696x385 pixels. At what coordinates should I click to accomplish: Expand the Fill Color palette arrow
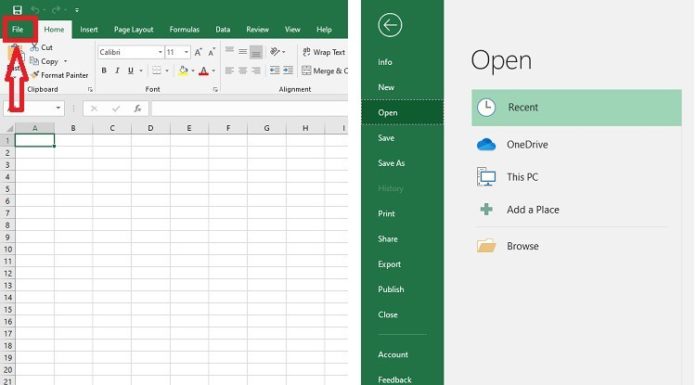(193, 71)
